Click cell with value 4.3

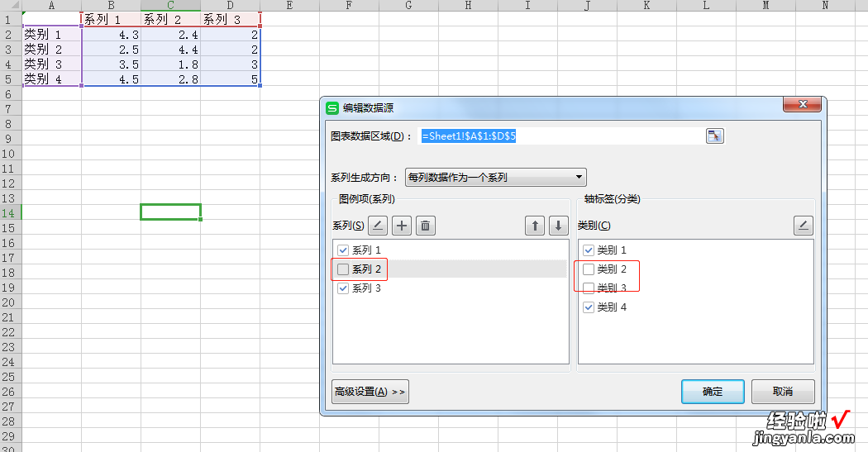coord(112,35)
